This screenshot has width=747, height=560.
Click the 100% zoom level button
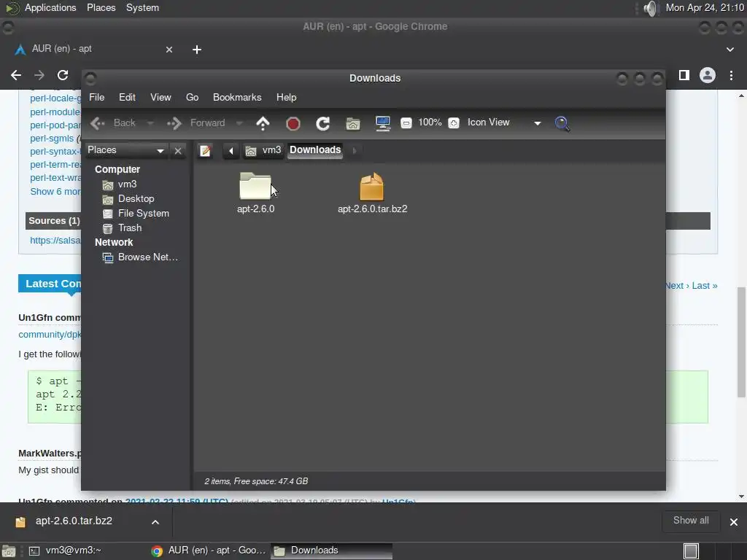tap(430, 122)
